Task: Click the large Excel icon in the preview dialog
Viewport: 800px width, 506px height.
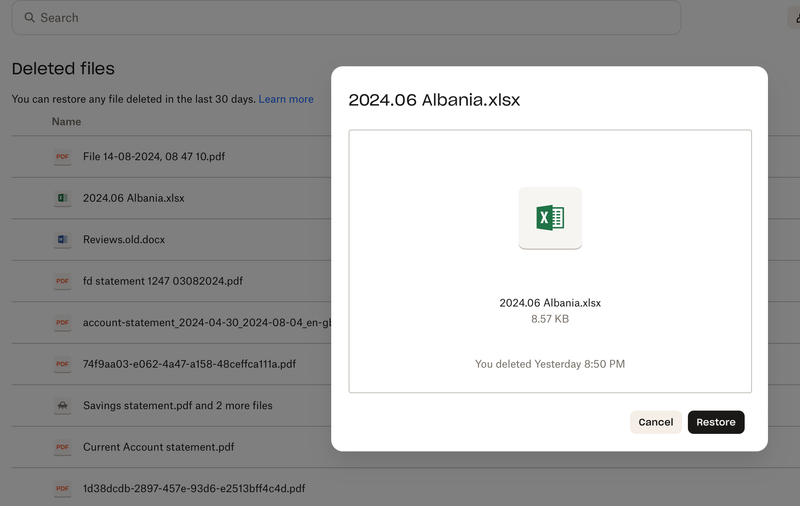Action: [x=550, y=218]
